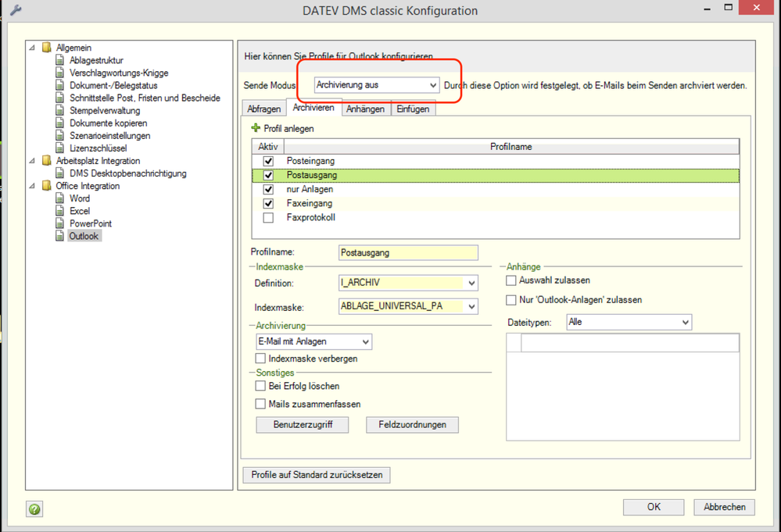Click document icon beside Excel
This screenshot has height=532, width=781.
(59, 210)
